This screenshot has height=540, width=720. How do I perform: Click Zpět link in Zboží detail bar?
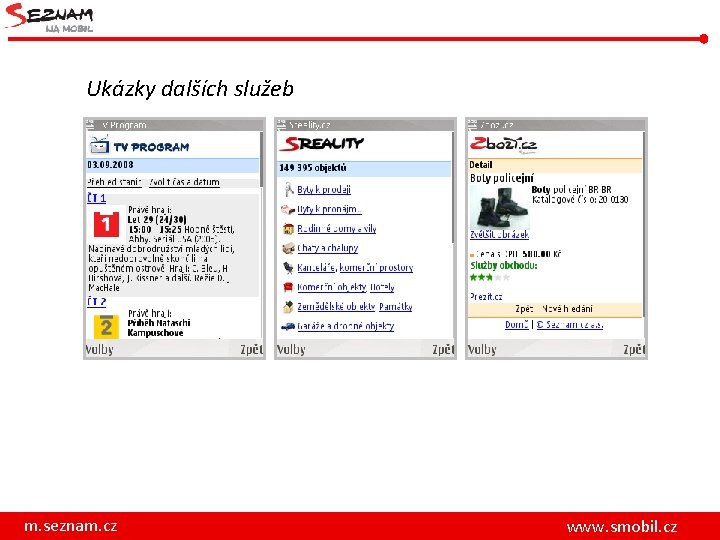(524, 309)
